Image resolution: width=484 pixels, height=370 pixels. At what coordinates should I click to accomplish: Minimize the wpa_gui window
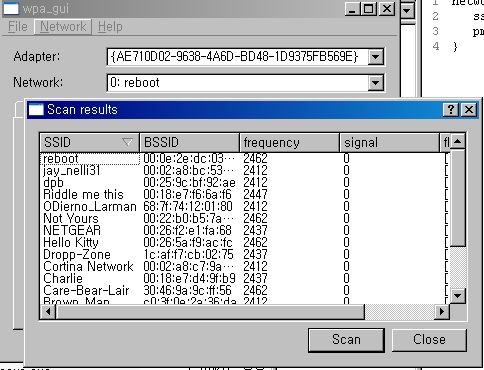[352, 9]
